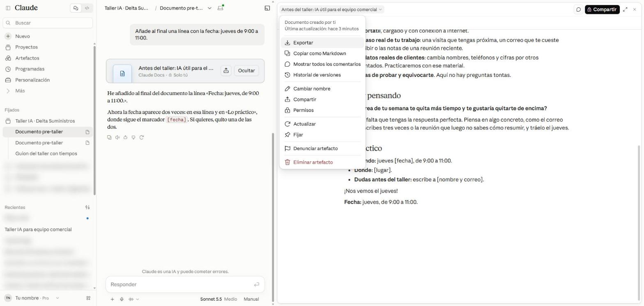Viewport: 644px width, 306px height.
Task: Close the document title dropdown menu
Action: [x=331, y=9]
